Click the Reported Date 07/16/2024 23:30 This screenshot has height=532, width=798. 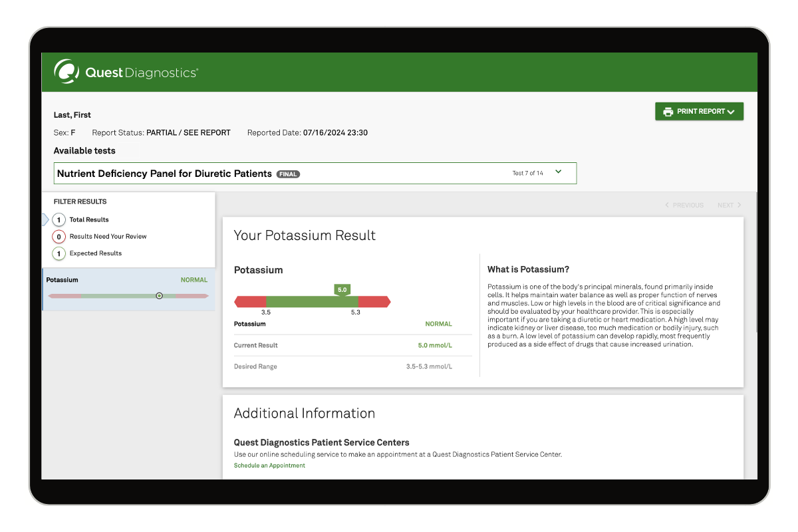tap(307, 133)
